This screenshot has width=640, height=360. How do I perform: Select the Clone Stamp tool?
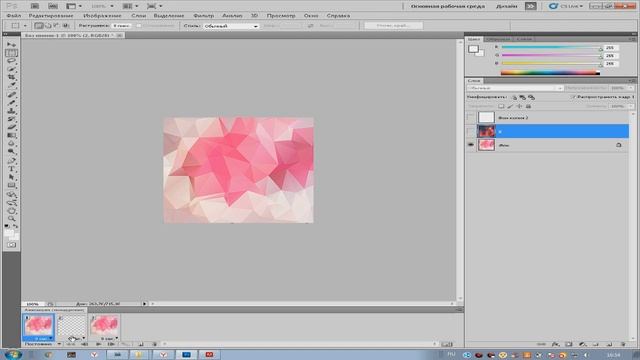pyautogui.click(x=11, y=111)
